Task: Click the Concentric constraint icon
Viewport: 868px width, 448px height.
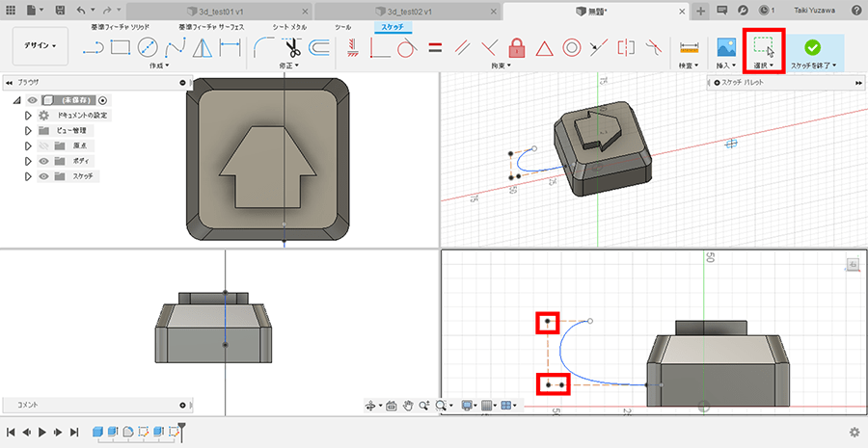Action: click(x=571, y=46)
